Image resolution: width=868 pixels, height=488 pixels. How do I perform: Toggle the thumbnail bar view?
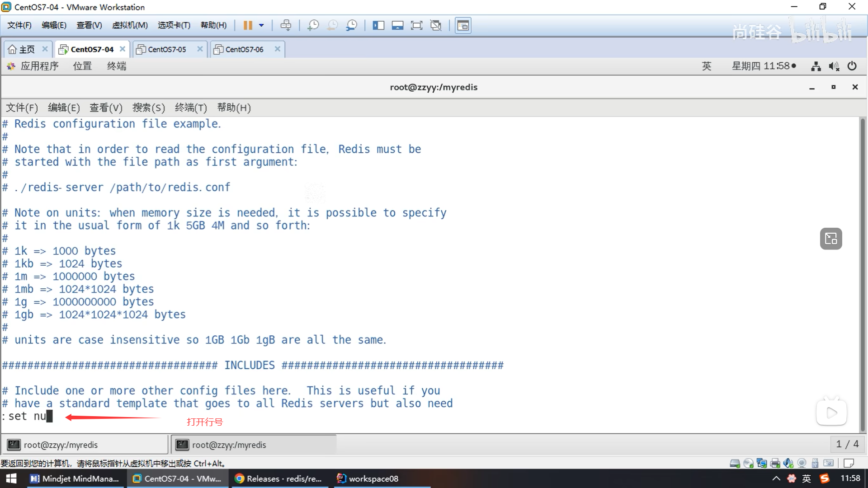pyautogui.click(x=397, y=25)
